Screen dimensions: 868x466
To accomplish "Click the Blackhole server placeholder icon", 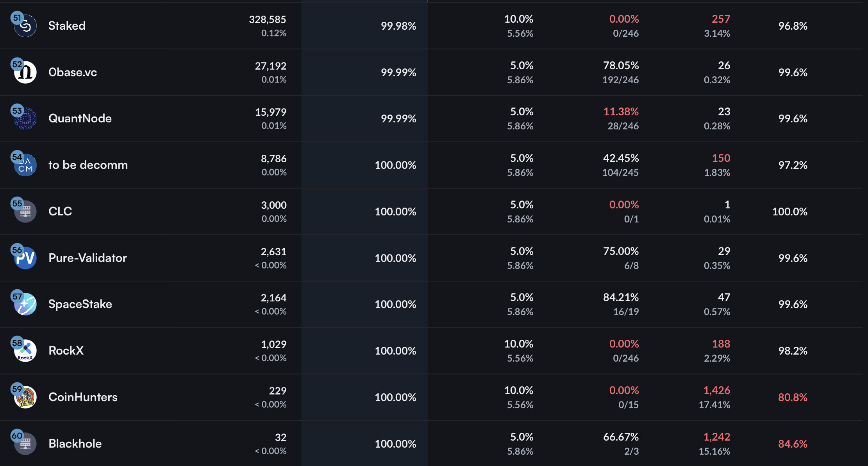I will [25, 444].
